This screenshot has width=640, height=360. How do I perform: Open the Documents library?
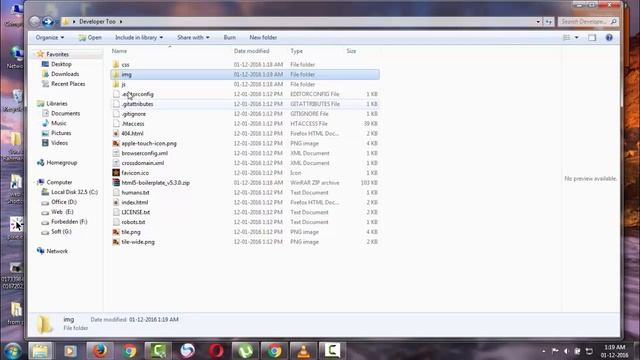(65, 113)
